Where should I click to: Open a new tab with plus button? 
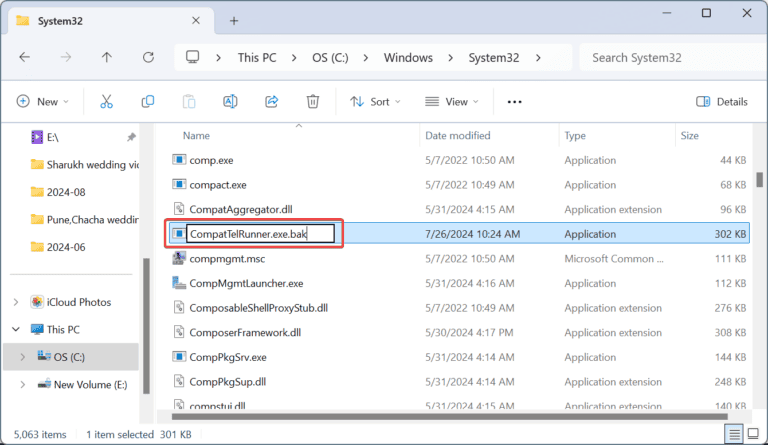point(234,21)
